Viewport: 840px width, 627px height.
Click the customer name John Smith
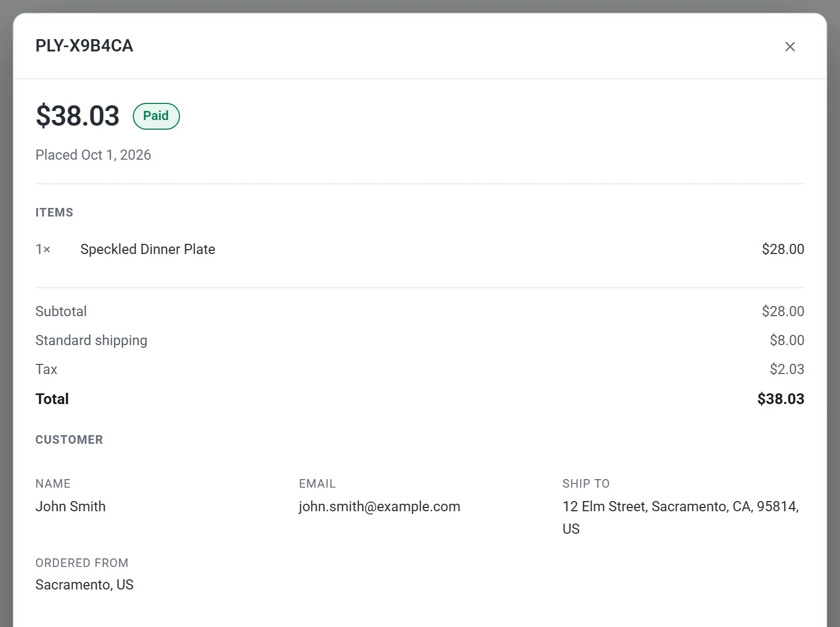[x=70, y=506]
